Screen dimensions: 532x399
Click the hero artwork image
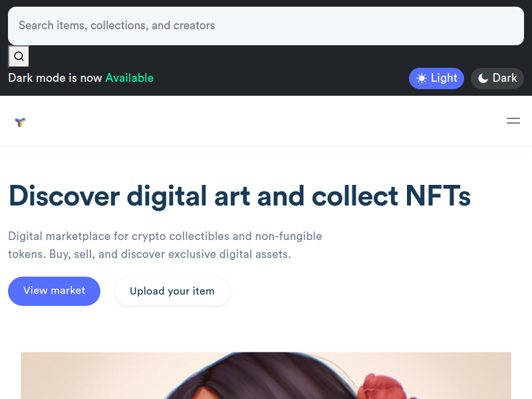266,376
